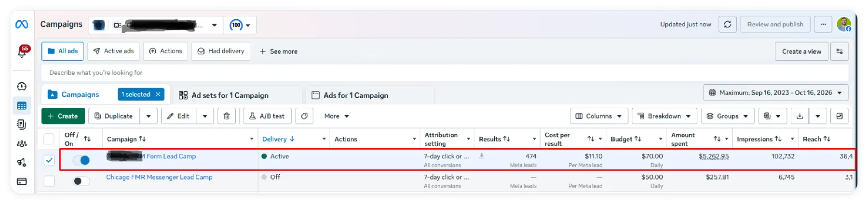This screenshot has width=868, height=205.
Task: Sort Budget column using its arrows
Action: (638, 139)
